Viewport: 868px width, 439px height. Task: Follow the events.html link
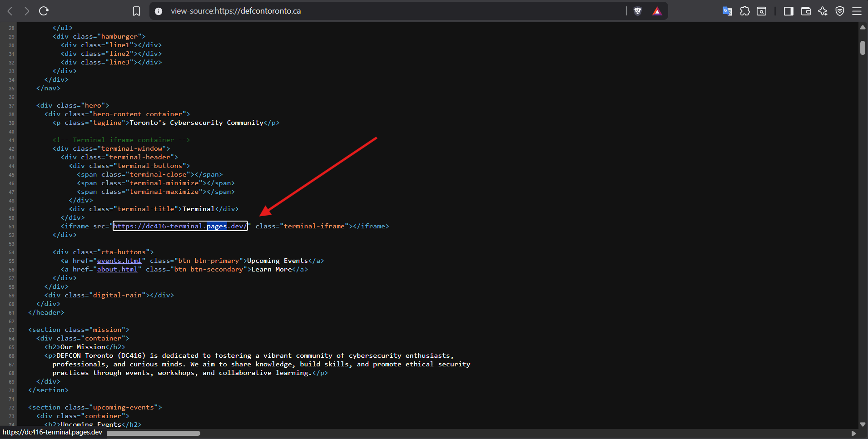119,261
